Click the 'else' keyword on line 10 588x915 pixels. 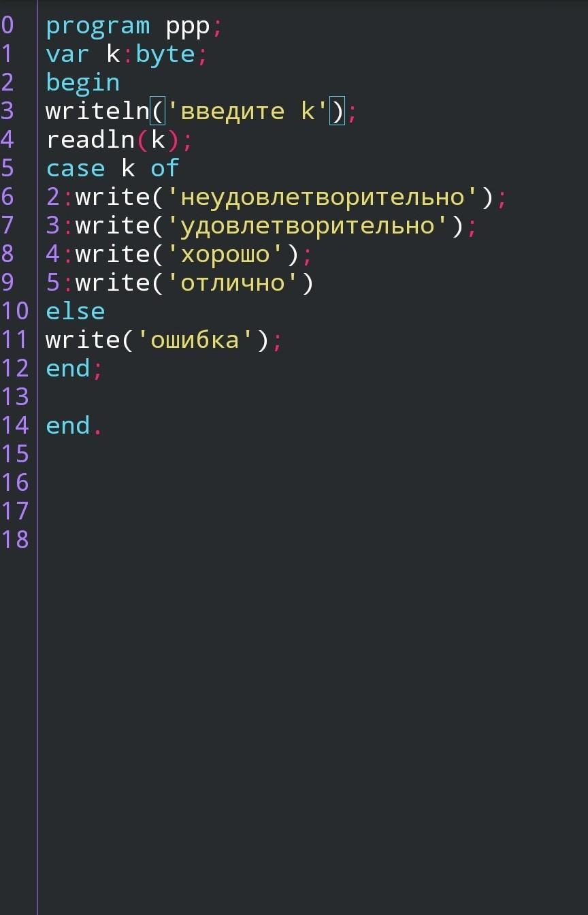coord(75,310)
